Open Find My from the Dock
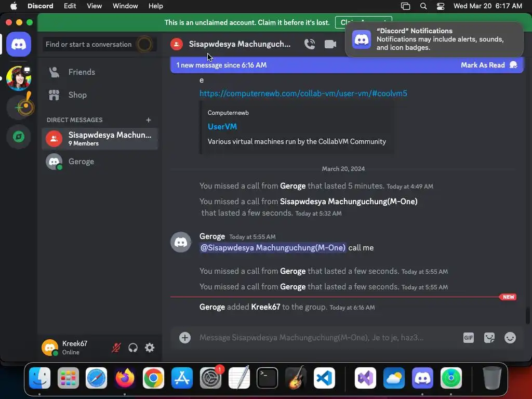The image size is (532, 399). [451, 378]
